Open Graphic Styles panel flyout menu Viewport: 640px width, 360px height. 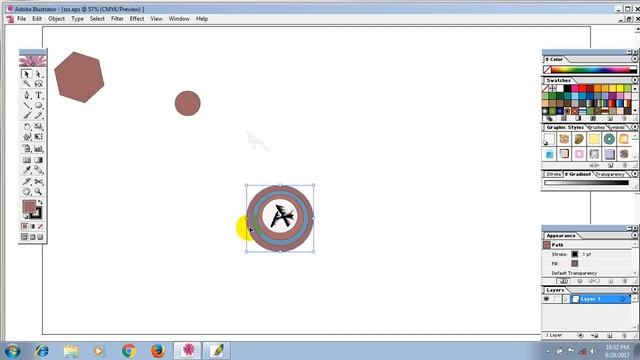click(635, 127)
